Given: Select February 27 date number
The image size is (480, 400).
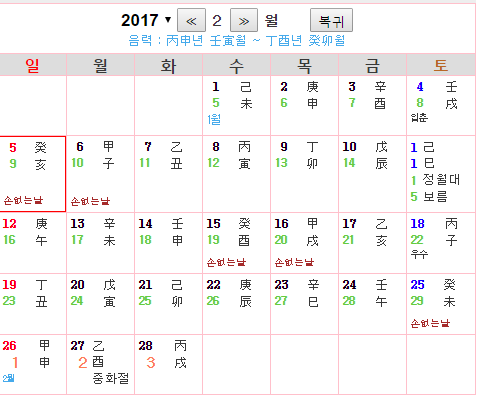Looking at the screenshot, I should click(77, 346).
